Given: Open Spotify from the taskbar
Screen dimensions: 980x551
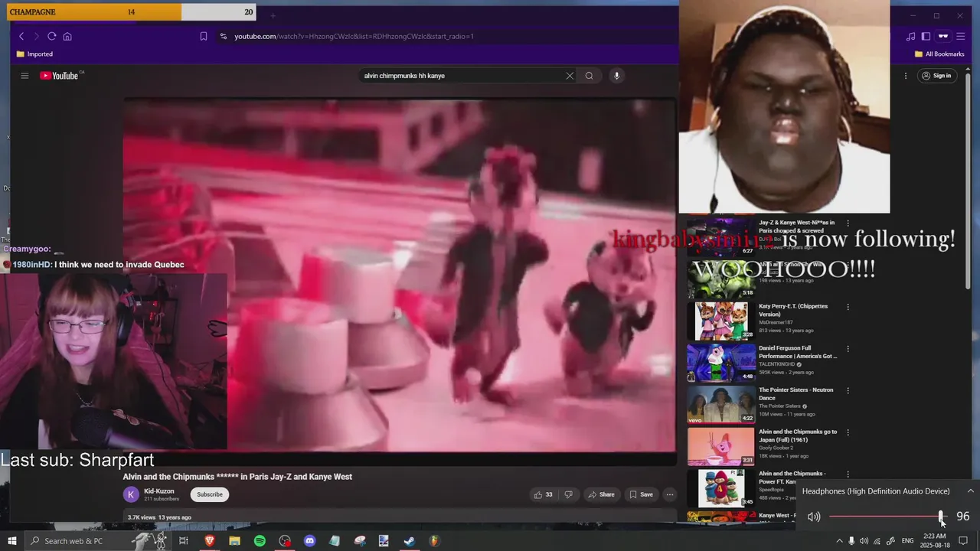Looking at the screenshot, I should (x=260, y=541).
